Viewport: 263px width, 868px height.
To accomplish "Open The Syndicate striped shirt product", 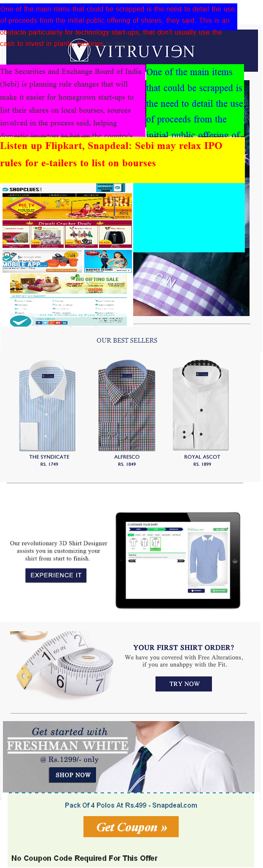I will click(47, 406).
